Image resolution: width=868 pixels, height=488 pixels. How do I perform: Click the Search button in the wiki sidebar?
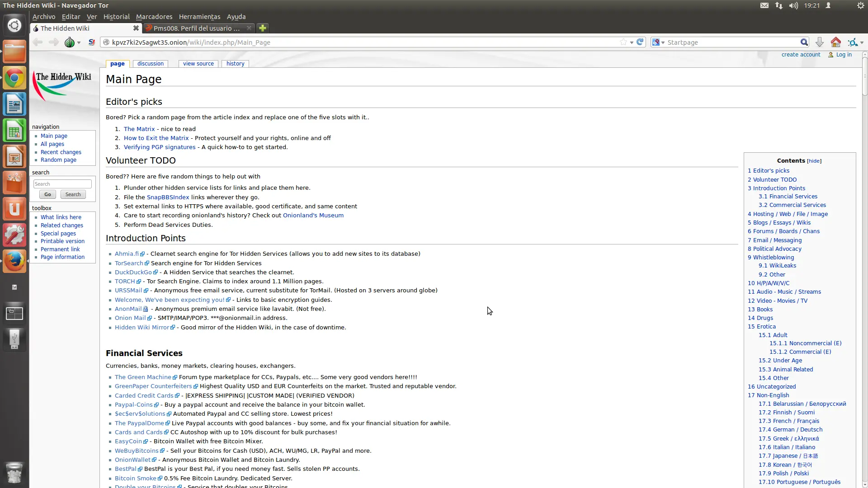[73, 194]
